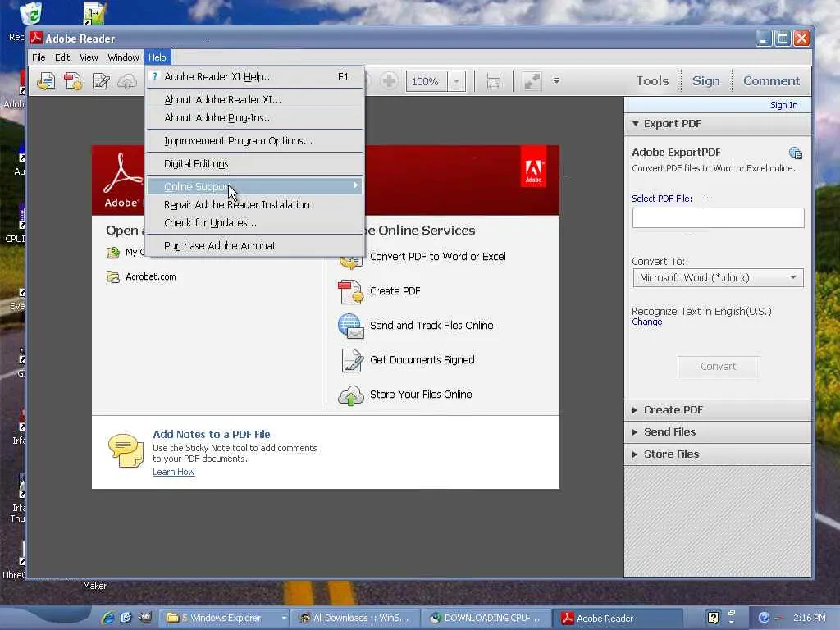Click the My Computer folder icon
Screen dimensions: 840x630
(x=113, y=253)
